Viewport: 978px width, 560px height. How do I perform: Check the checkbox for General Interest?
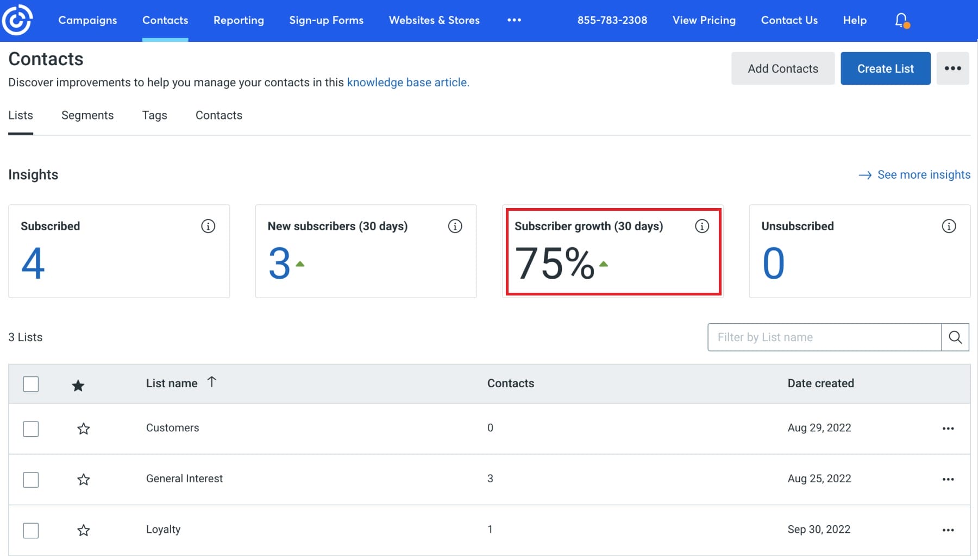31,480
